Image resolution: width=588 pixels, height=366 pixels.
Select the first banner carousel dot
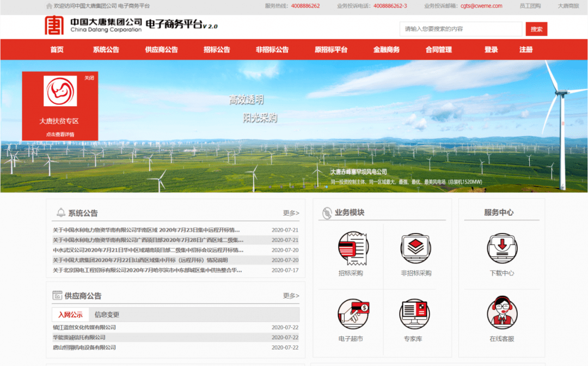tap(269, 186)
